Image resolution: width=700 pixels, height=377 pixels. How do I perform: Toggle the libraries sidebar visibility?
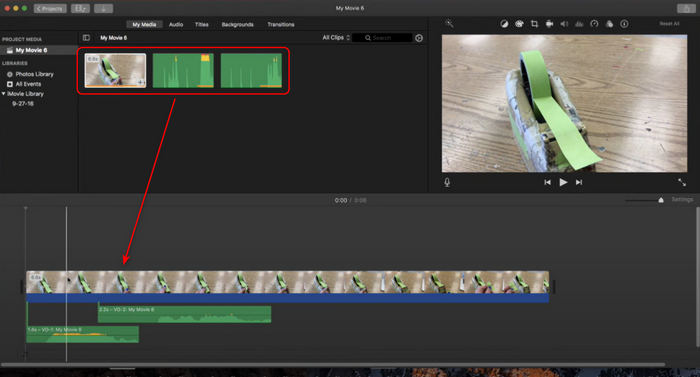point(86,38)
